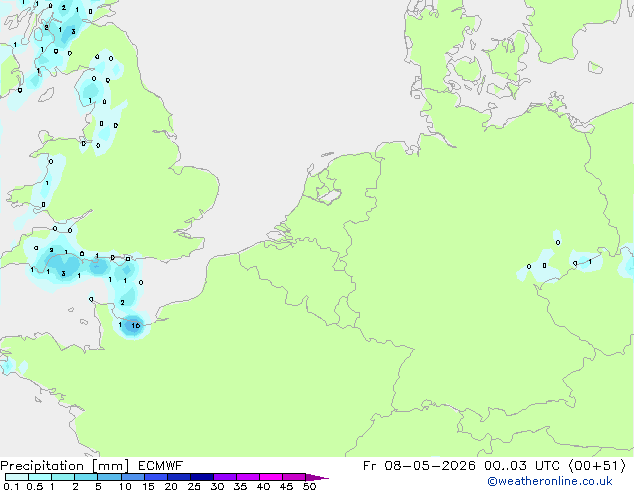Click the 'Precipitation [mm]' title text
The width and height of the screenshot is (634, 490).
[x=65, y=466]
